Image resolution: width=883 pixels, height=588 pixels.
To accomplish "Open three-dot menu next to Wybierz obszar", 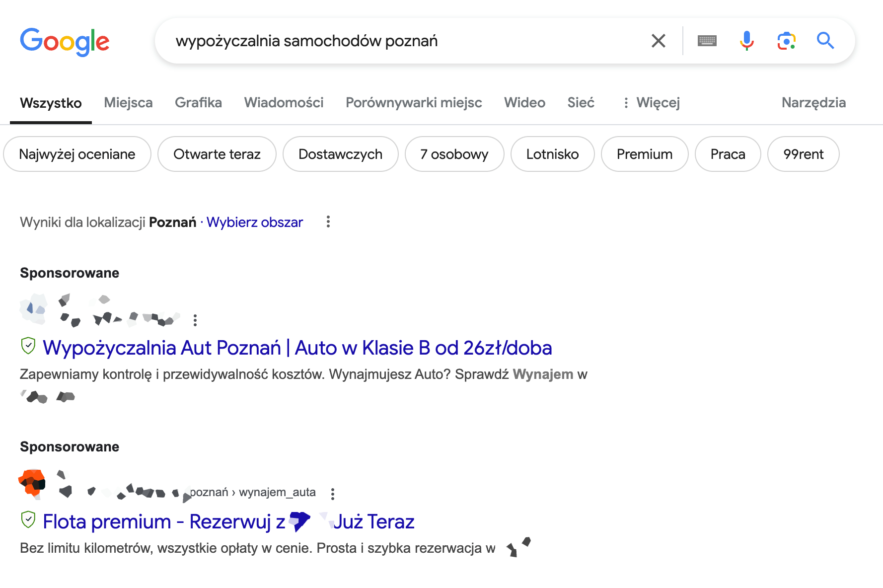I will click(x=328, y=222).
